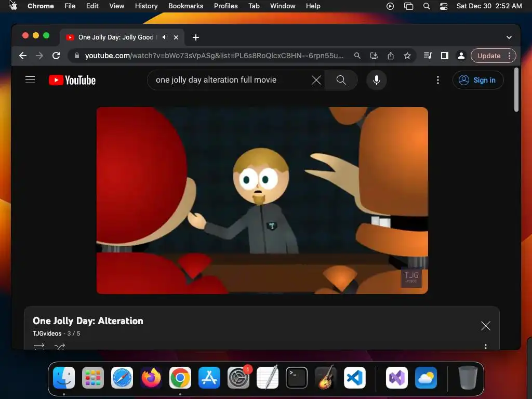Click the screen mirroring menu bar icon
The width and height of the screenshot is (532, 399).
(x=408, y=6)
